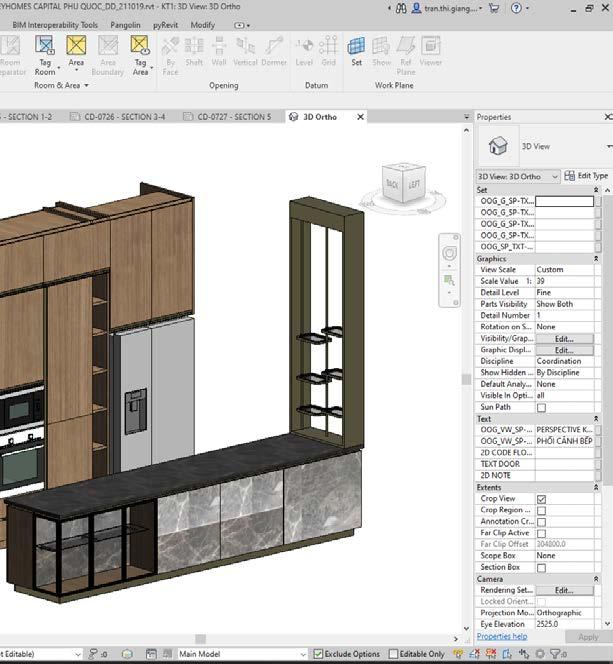This screenshot has width=613, height=664.
Task: Switch to CD-0727 - SECTION 5 tab
Action: coord(233,117)
